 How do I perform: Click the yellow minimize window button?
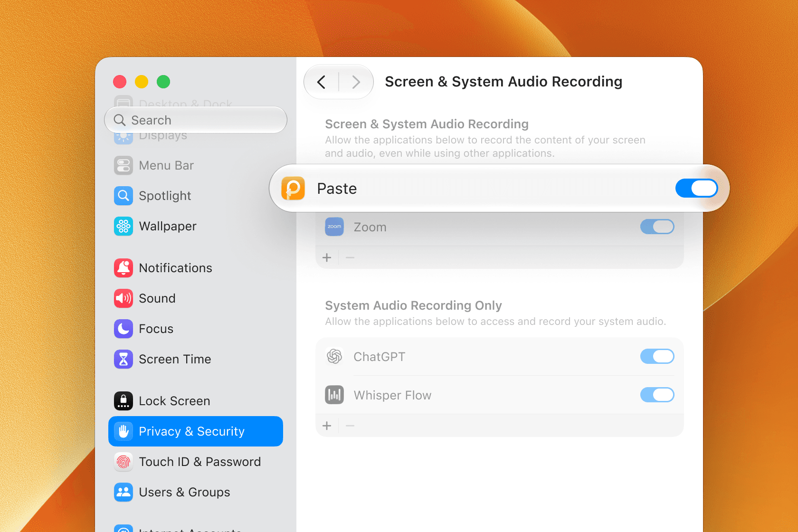point(142,82)
